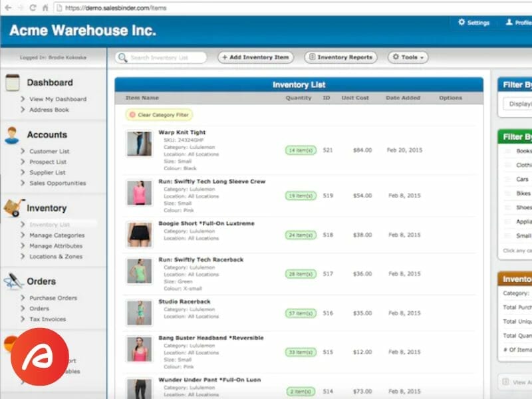This screenshot has height=399, width=532.
Task: Click the Inventory boxes cart icon
Action: click(x=14, y=207)
